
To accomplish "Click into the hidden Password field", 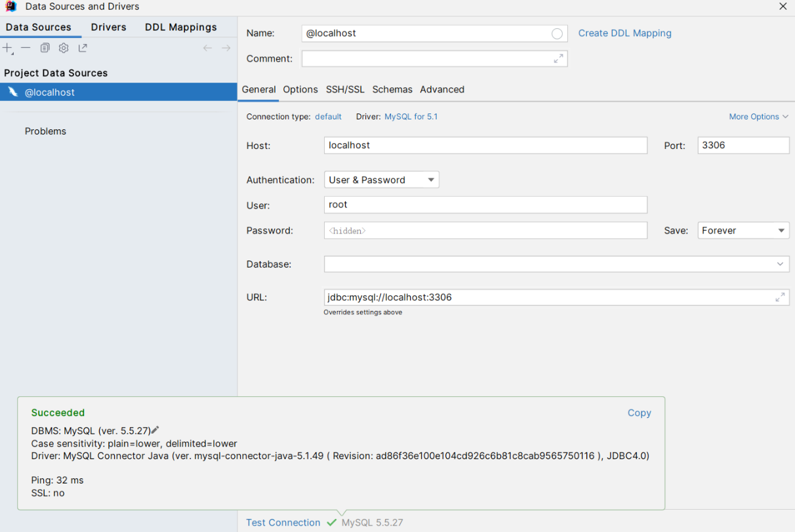I will pyautogui.click(x=485, y=230).
